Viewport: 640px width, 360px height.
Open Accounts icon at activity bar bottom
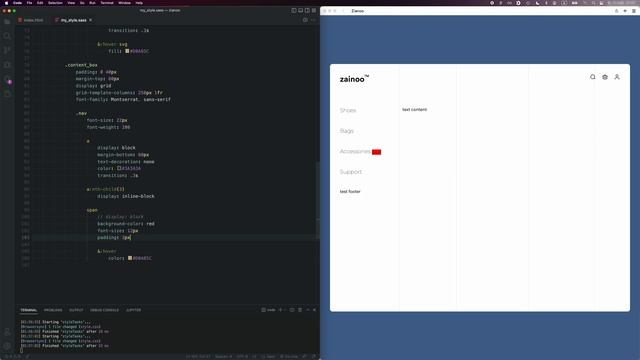[7, 332]
